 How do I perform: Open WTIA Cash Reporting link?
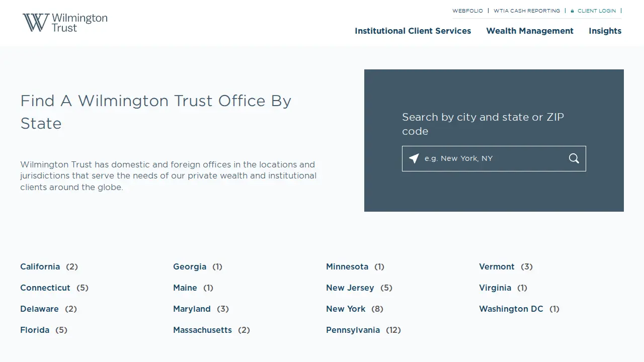coord(527,11)
